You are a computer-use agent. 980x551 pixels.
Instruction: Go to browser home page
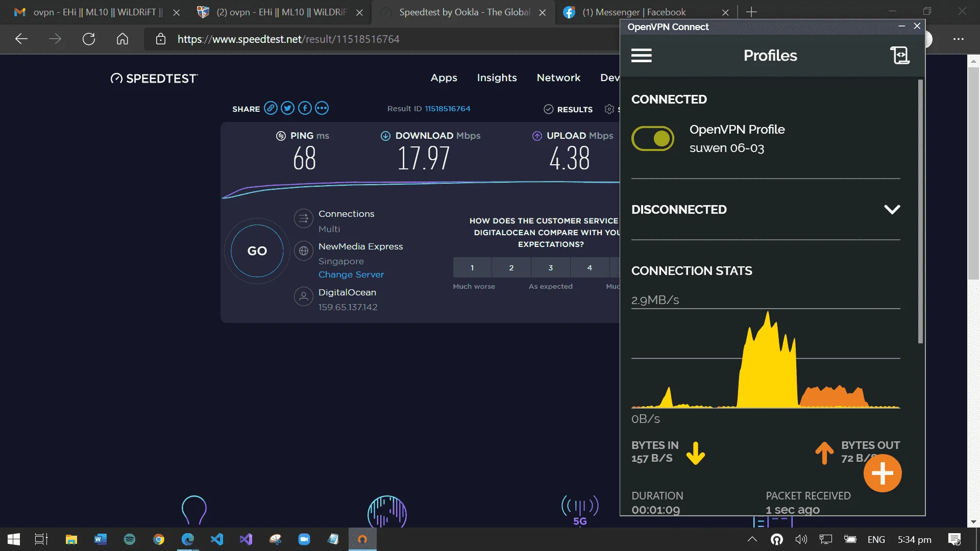(122, 39)
